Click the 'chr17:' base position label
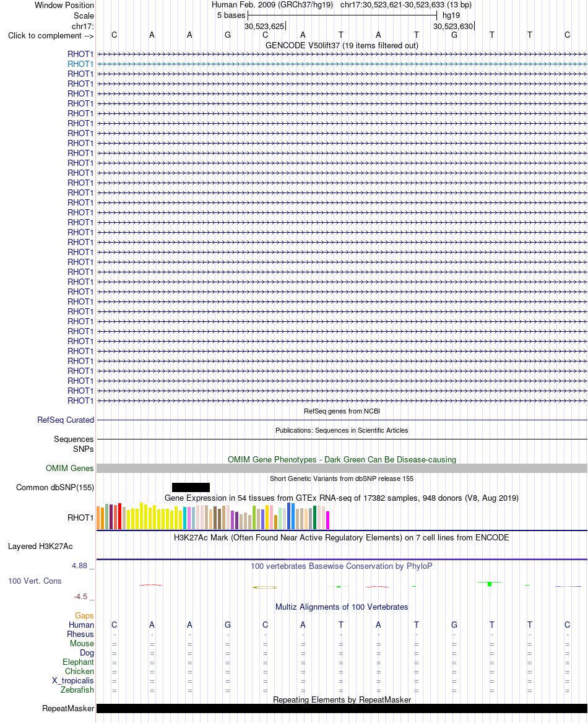The width and height of the screenshot is (588, 723). (x=82, y=26)
